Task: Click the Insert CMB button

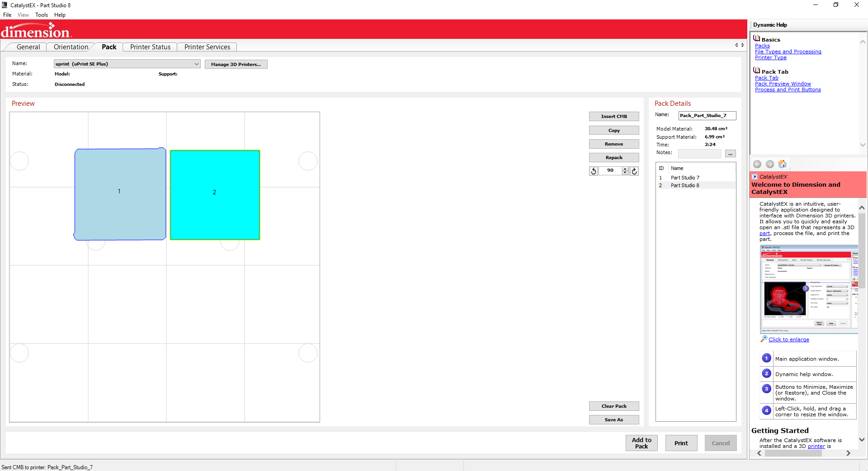Action: tap(614, 117)
